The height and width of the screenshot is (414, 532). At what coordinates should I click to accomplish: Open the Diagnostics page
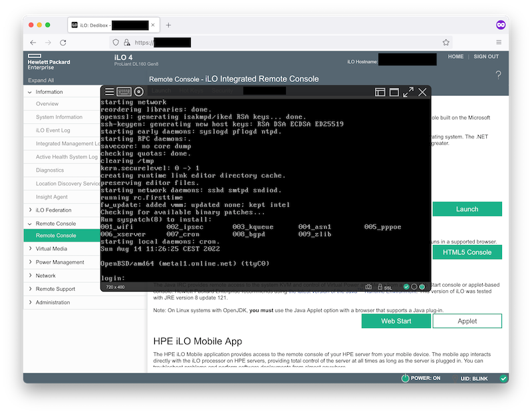pos(50,170)
